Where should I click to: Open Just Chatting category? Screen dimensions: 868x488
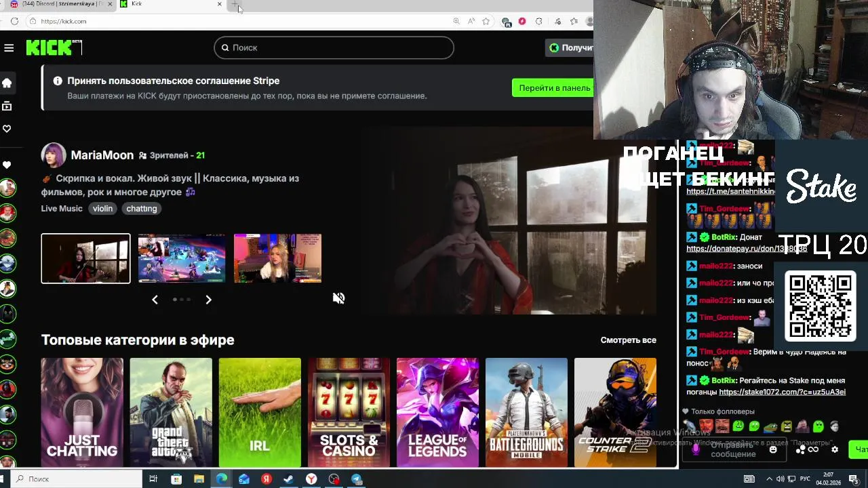tap(82, 412)
